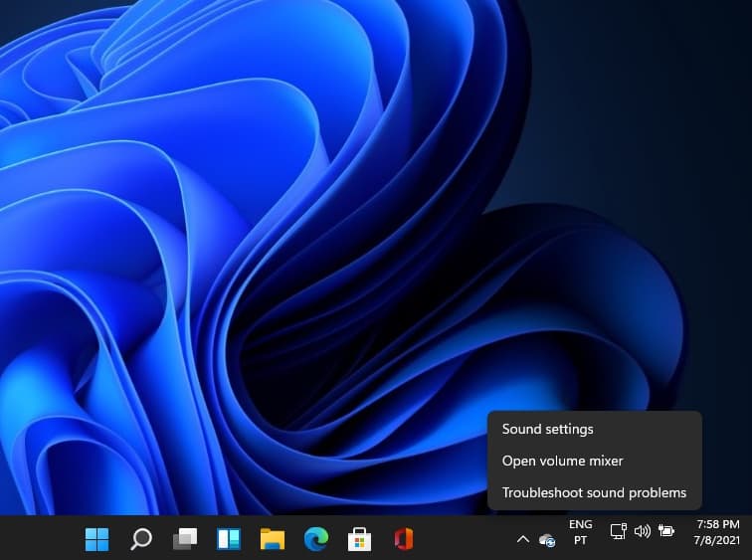Open network status tray icon
752x560 pixels.
618,531
